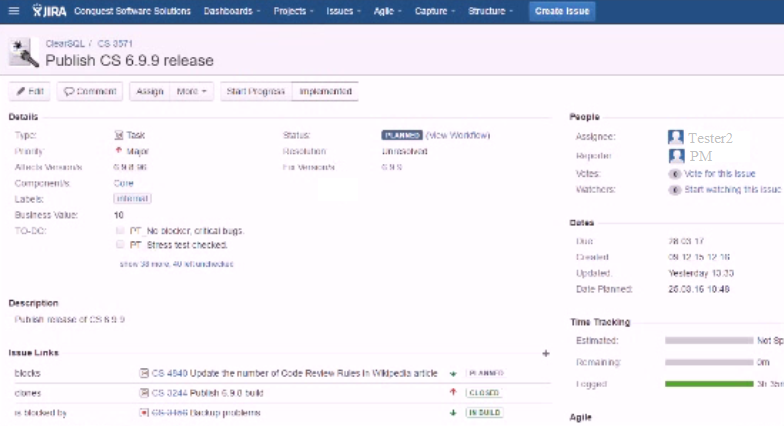Click the ClearSQL project avatar icon
784x426 pixels.
point(24,52)
